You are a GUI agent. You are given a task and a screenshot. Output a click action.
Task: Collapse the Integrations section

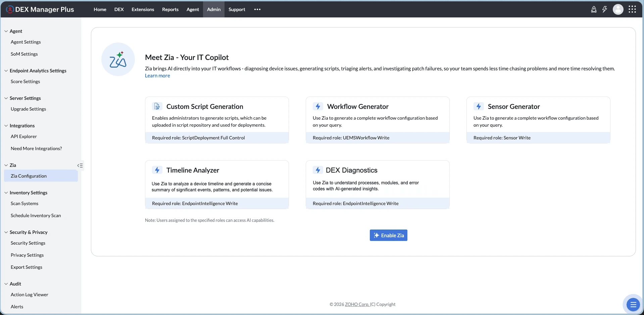tap(6, 126)
